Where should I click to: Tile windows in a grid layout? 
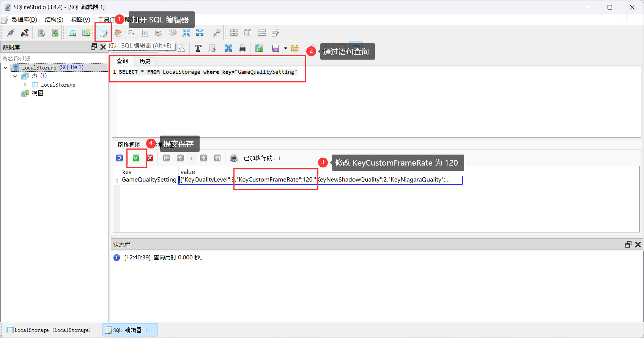coord(234,33)
